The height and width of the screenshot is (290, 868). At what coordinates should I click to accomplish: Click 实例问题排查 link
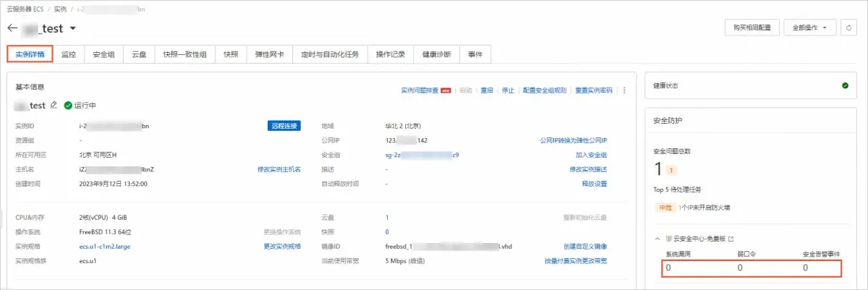coord(421,90)
